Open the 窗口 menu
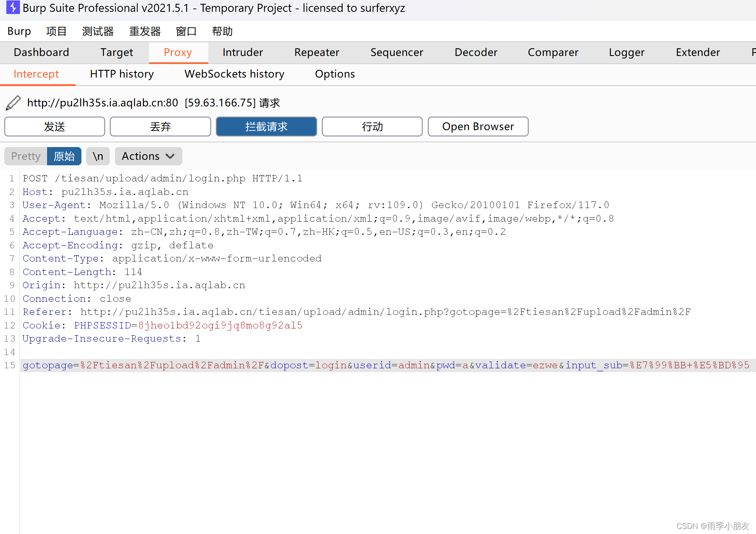Screen dimensions: 756x534 coord(186,31)
